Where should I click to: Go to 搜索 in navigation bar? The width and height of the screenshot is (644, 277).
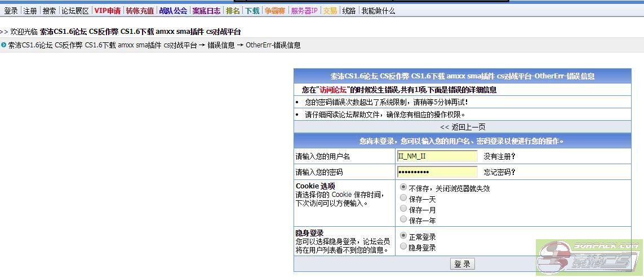pyautogui.click(x=49, y=11)
